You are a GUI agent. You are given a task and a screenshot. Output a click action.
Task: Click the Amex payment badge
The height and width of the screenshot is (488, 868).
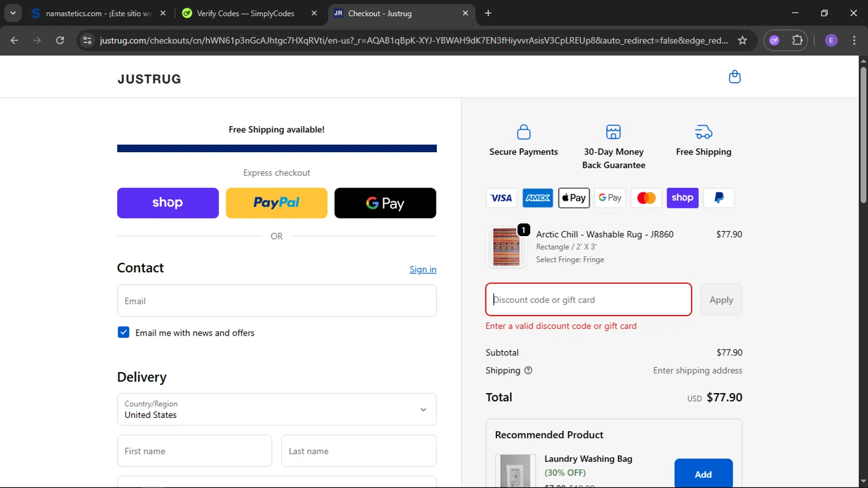pyautogui.click(x=538, y=198)
